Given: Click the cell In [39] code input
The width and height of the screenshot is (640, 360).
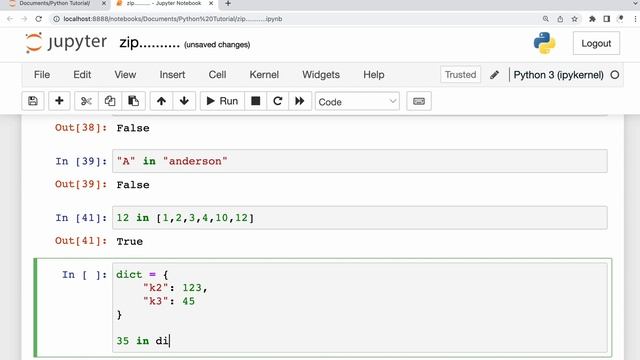Looking at the screenshot, I should tap(360, 161).
